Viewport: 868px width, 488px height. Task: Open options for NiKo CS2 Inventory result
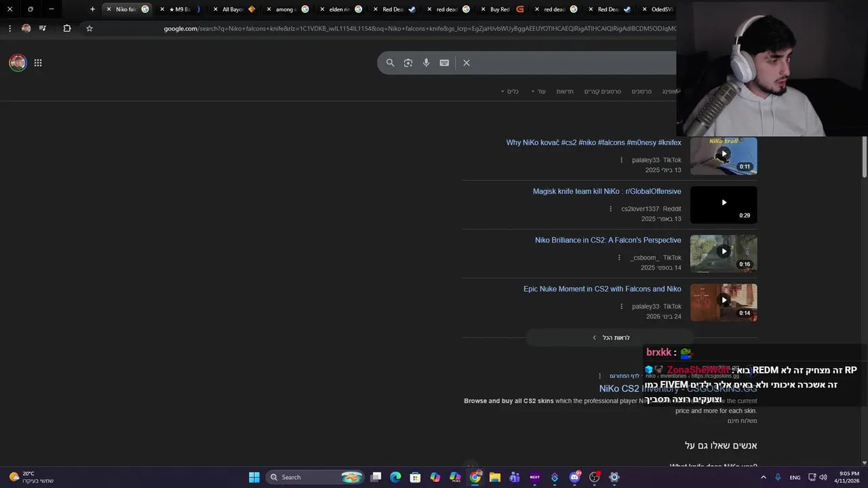click(x=599, y=375)
